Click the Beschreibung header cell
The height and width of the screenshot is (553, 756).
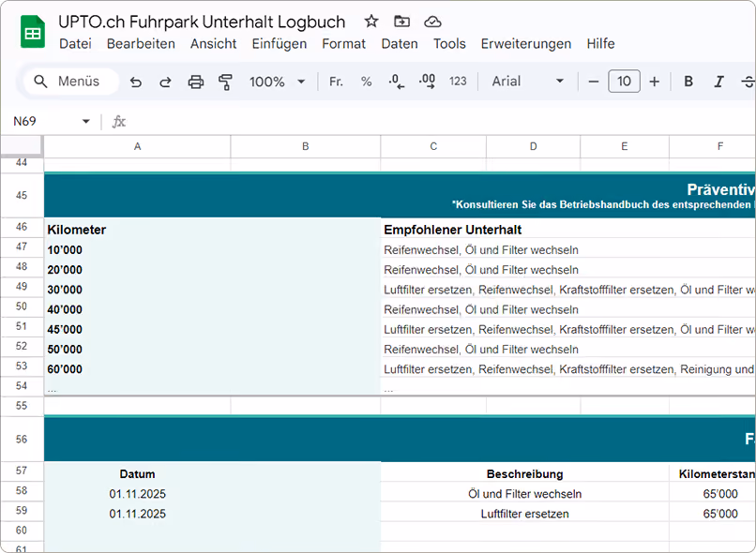pyautogui.click(x=524, y=474)
